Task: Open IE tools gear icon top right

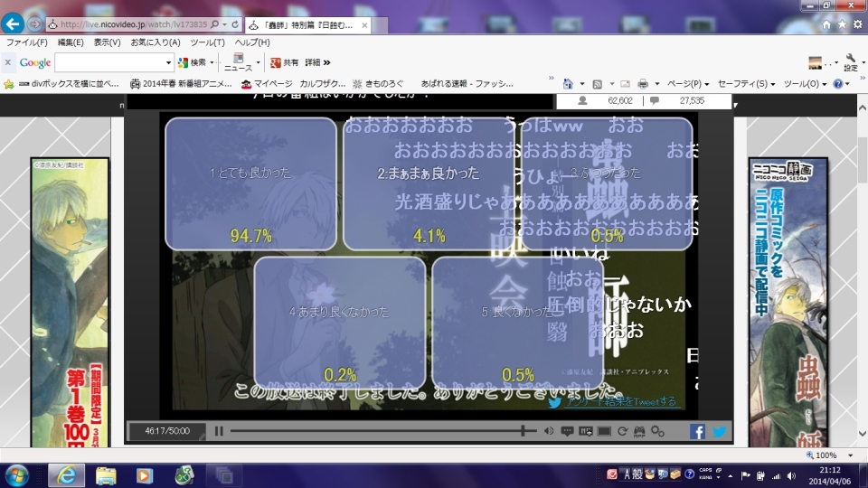Action: point(857,24)
